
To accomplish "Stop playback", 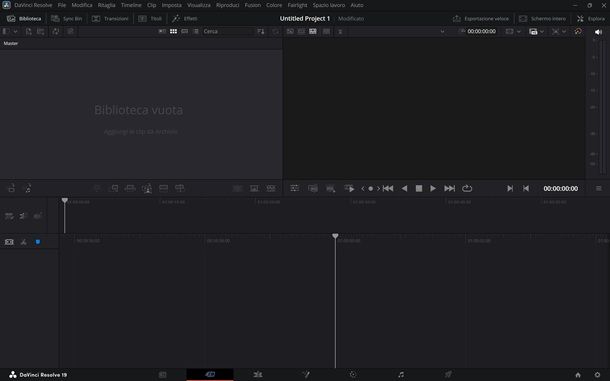I will click(419, 188).
